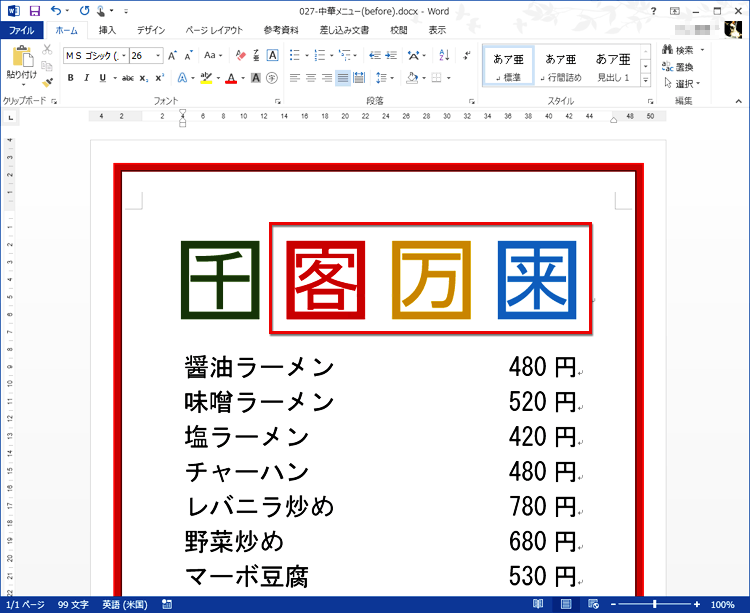The image size is (750, 613).
Task: Open the Change Case menu
Action: tap(213, 55)
